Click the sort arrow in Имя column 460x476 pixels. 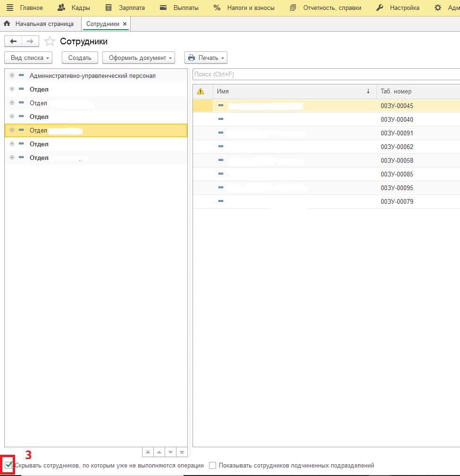tap(368, 91)
